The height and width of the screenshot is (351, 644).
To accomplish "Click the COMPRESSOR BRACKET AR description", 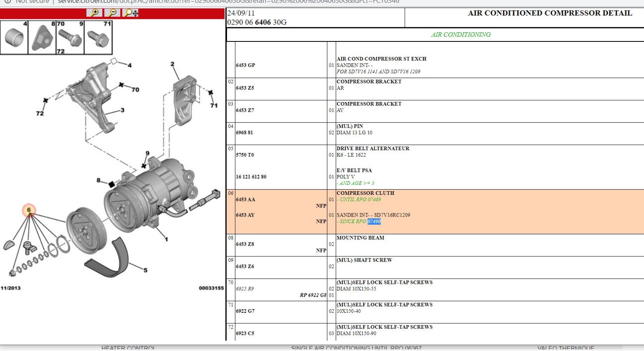I will click(x=369, y=85).
